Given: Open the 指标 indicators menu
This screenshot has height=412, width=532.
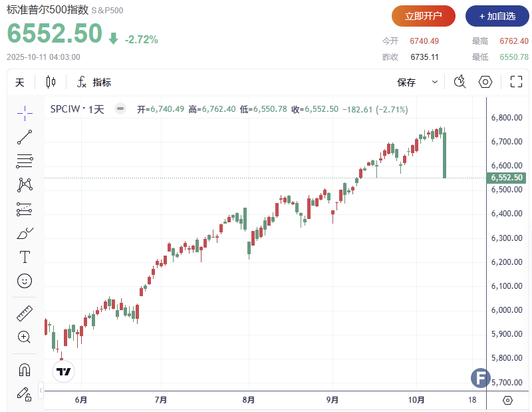Looking at the screenshot, I should 94,83.
